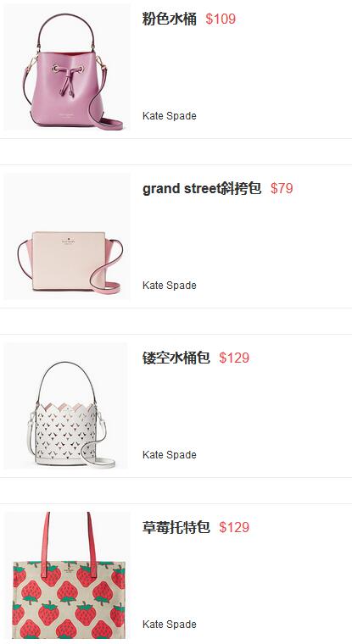Click Kate Spade brand under 粉色水桶
The height and width of the screenshot is (644, 352).
170,116
